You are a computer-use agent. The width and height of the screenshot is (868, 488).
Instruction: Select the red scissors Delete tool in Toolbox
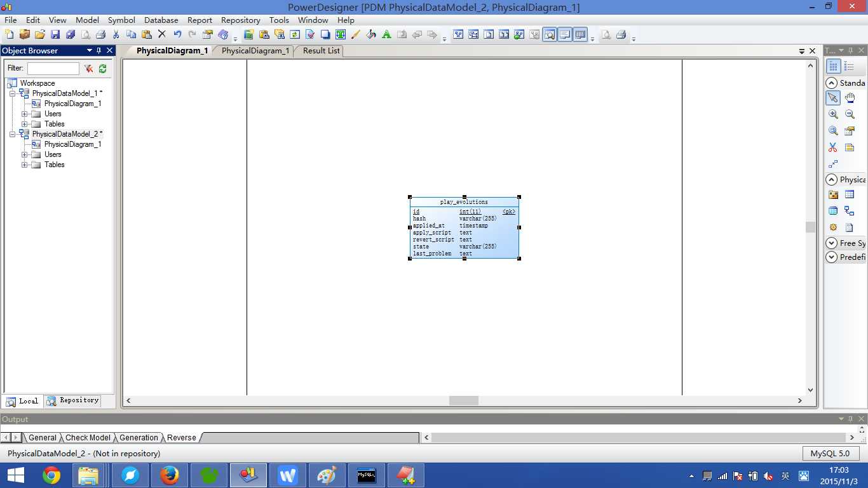pos(833,147)
